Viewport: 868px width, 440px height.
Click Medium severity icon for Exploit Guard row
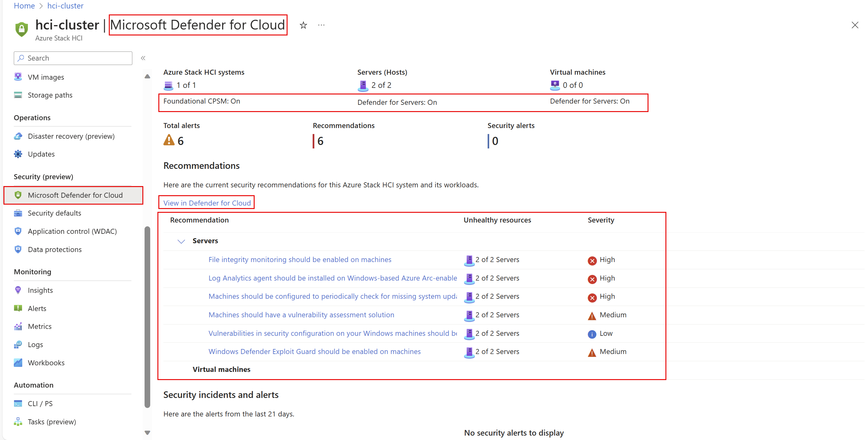(592, 353)
